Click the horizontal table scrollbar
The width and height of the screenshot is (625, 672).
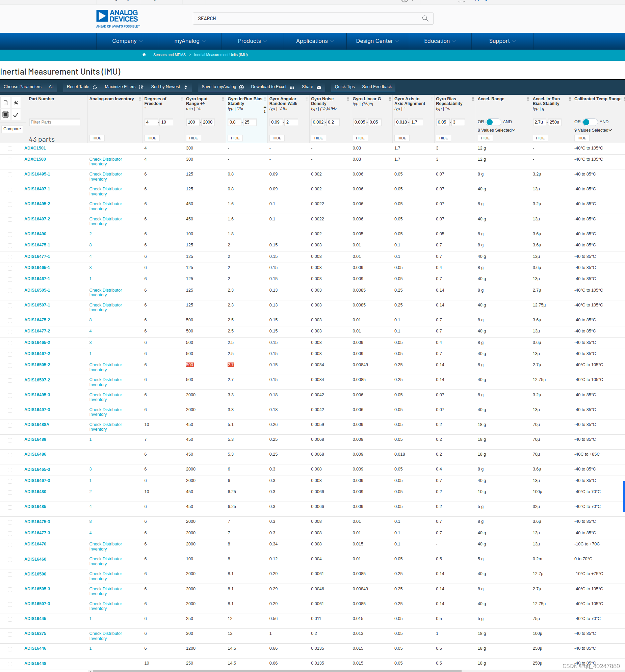tap(277, 671)
